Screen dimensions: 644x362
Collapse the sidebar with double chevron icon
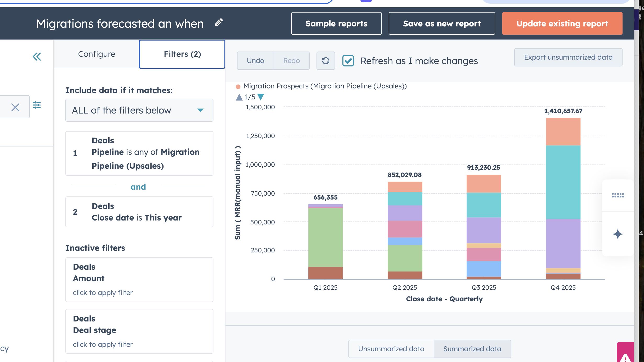point(37,56)
